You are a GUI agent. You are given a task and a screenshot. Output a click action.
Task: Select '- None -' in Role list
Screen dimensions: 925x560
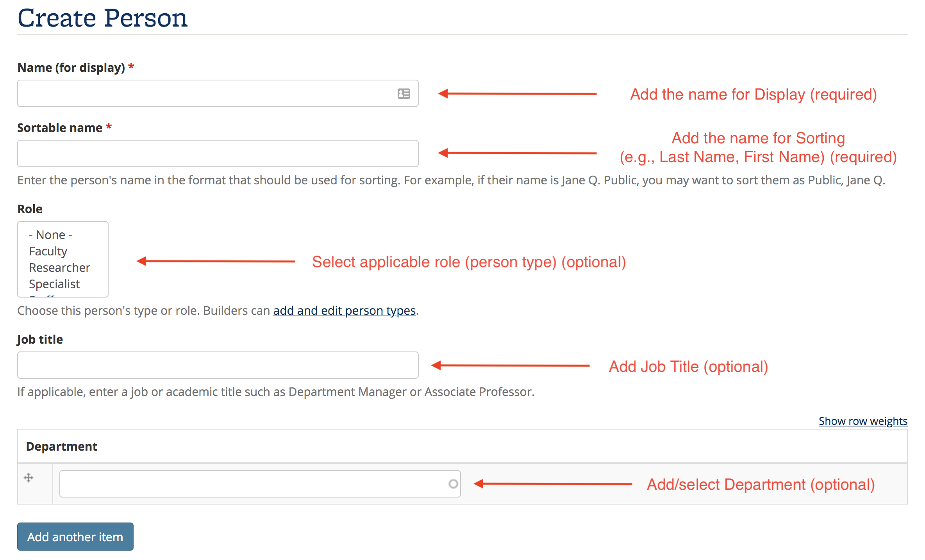(51, 235)
